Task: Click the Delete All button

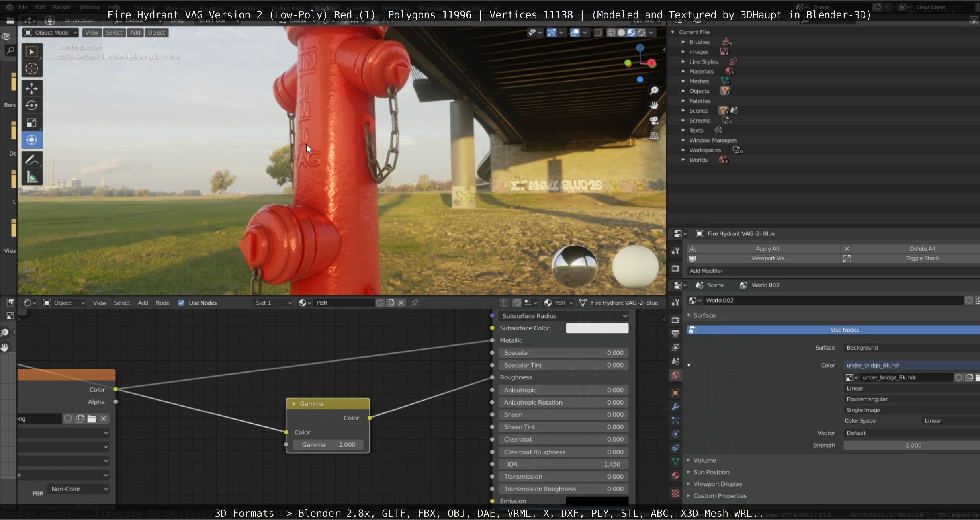Action: [911, 248]
